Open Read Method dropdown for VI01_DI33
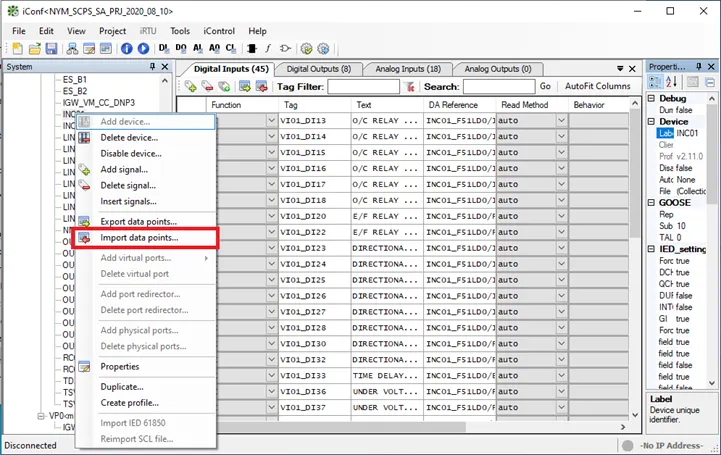The width and height of the screenshot is (721, 455). coord(561,375)
